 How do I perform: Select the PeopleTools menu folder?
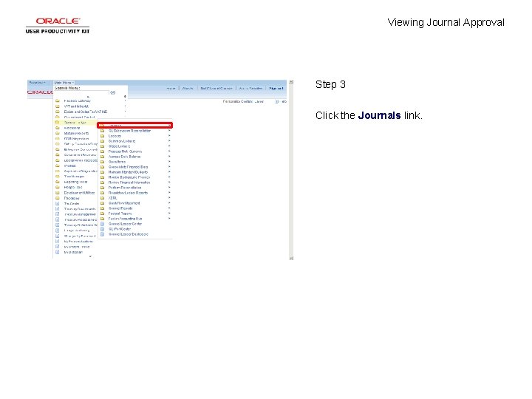pos(73,187)
